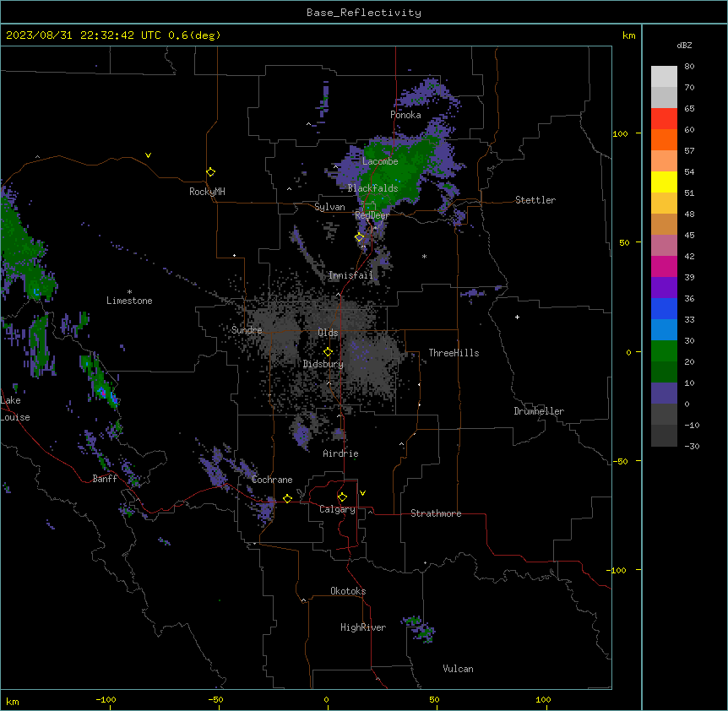
Task: Click the yellow diamond marker below Cochrane label
Action: [287, 499]
